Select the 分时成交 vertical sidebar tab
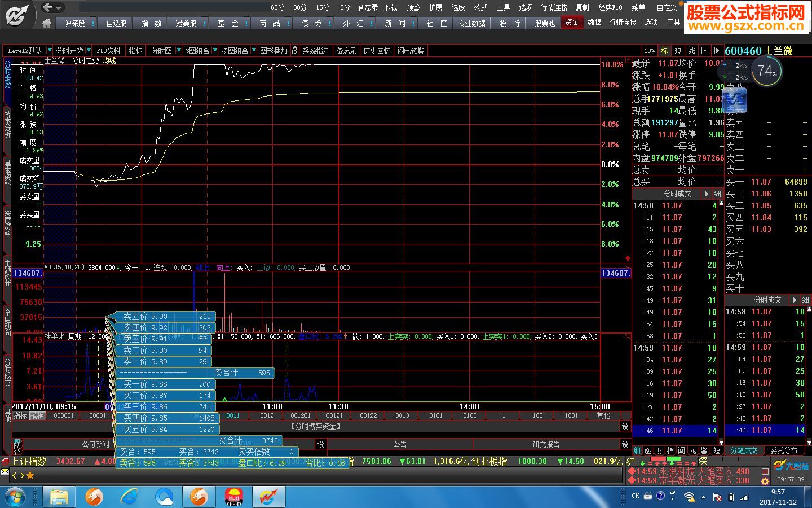 [x=7, y=372]
